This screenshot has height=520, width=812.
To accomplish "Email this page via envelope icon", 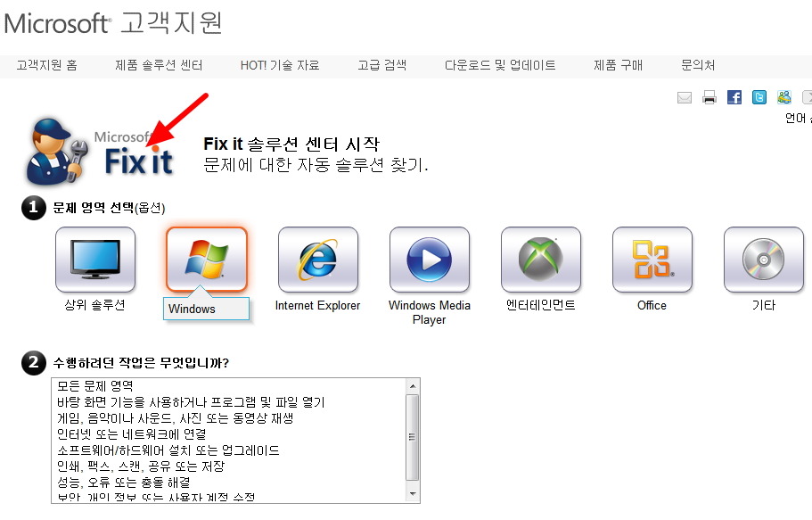I will (685, 97).
